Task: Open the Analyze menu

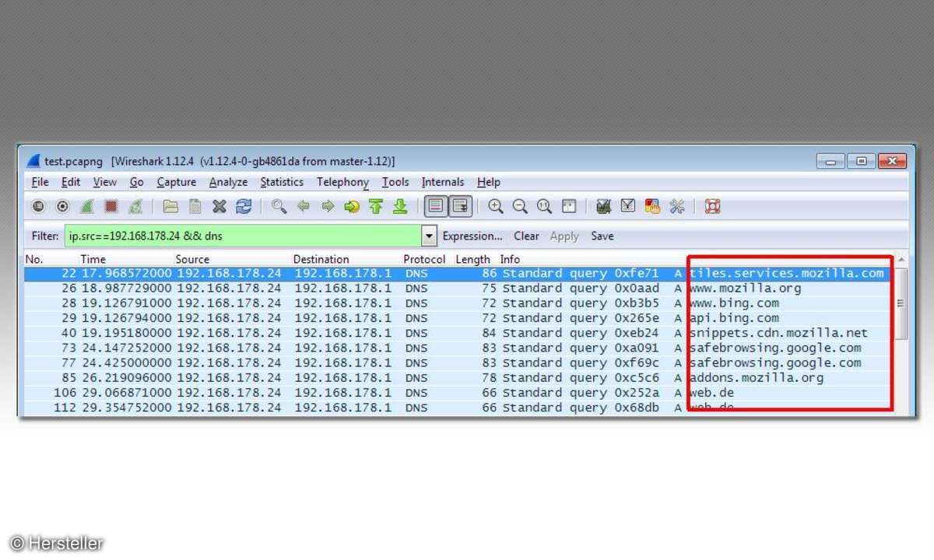Action: (228, 182)
